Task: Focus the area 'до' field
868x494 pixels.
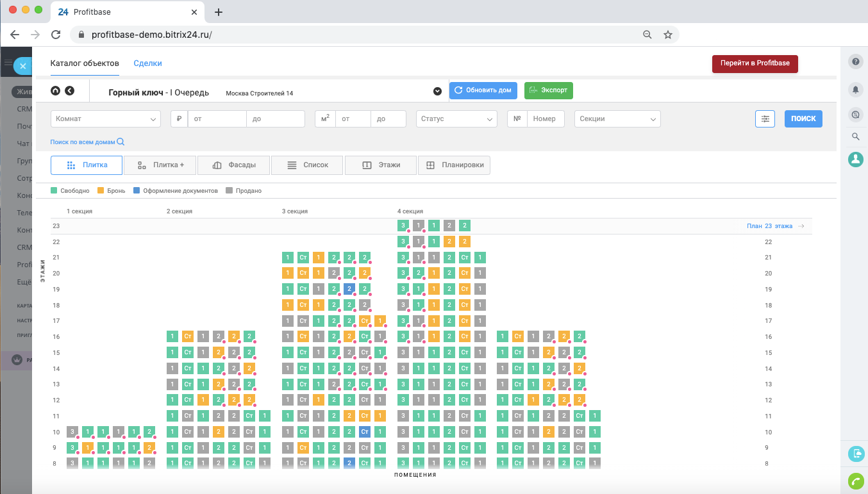Action: coord(388,119)
